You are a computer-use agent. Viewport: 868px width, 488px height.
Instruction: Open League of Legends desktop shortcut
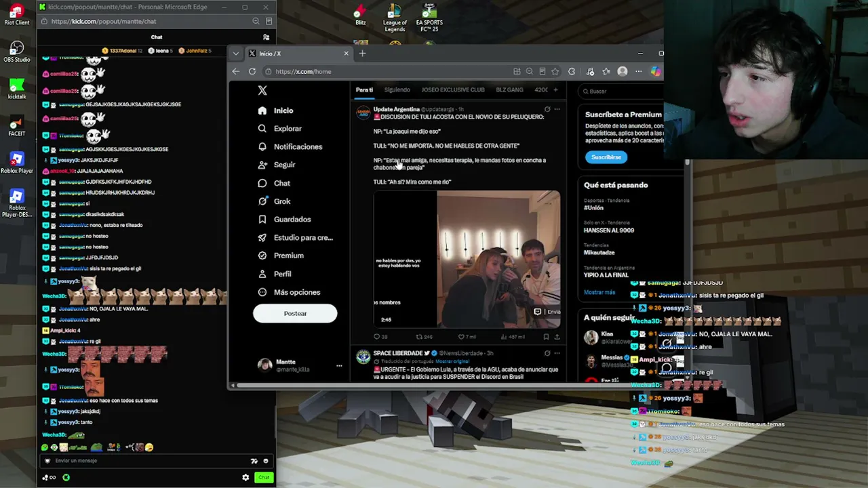[x=395, y=18]
